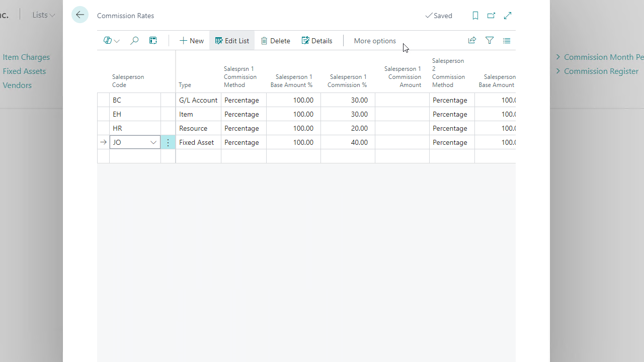
Task: Sort by Salesperson Code column header
Action: pyautogui.click(x=128, y=81)
